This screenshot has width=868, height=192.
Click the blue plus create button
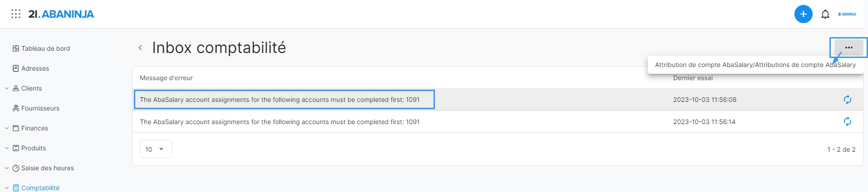point(803,14)
